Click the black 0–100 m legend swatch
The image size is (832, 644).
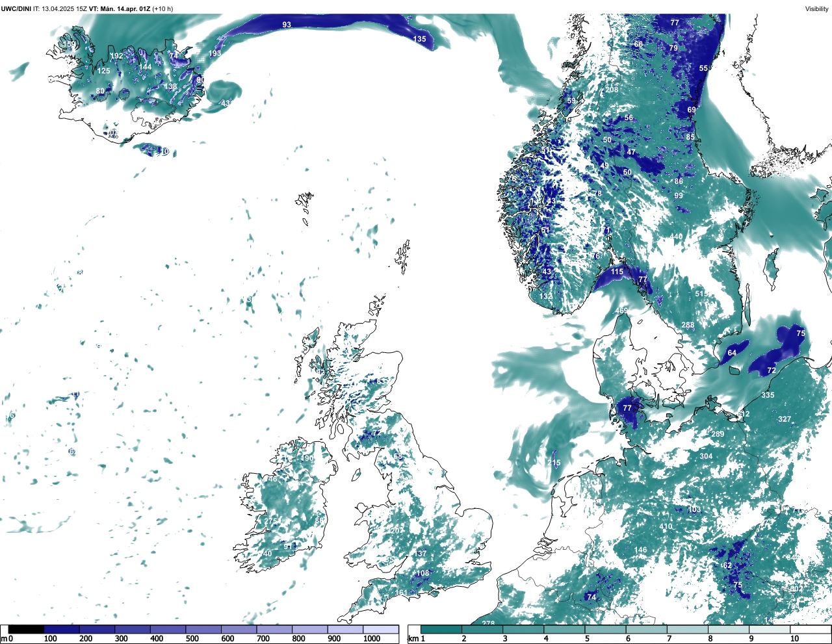26,630
